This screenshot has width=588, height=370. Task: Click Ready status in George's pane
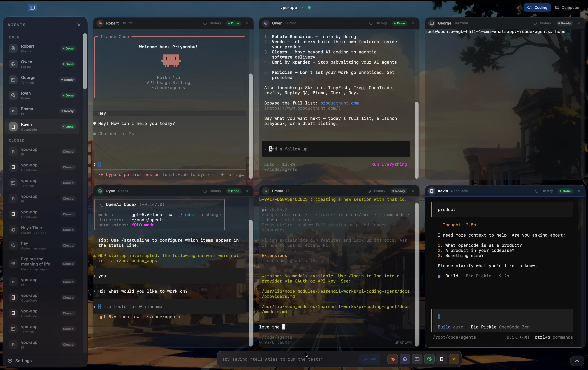tap(564, 23)
